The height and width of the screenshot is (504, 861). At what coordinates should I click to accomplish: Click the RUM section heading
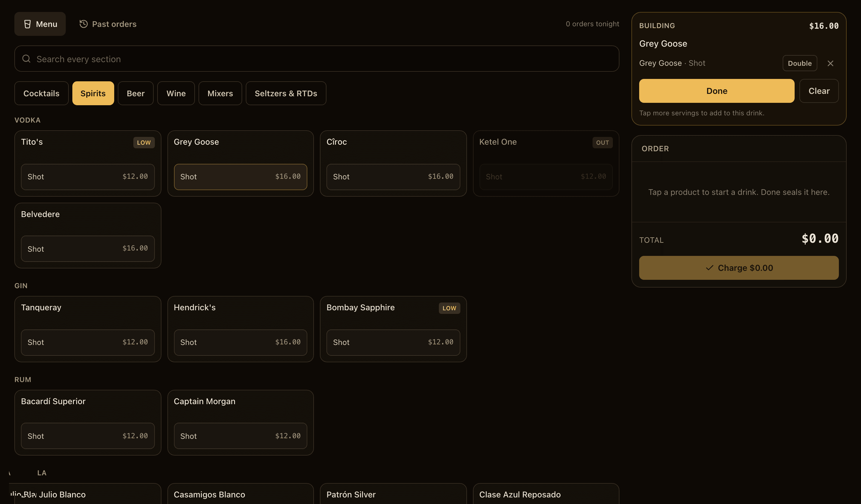point(22,380)
